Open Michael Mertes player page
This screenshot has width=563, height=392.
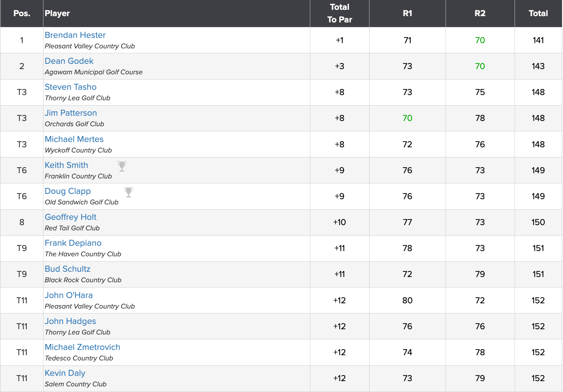[x=74, y=139]
